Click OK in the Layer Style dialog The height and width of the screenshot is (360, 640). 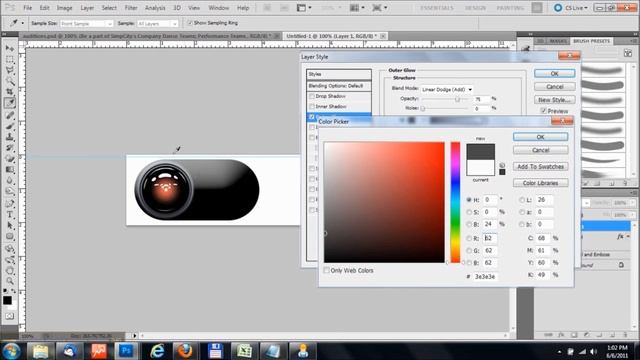tap(554, 73)
